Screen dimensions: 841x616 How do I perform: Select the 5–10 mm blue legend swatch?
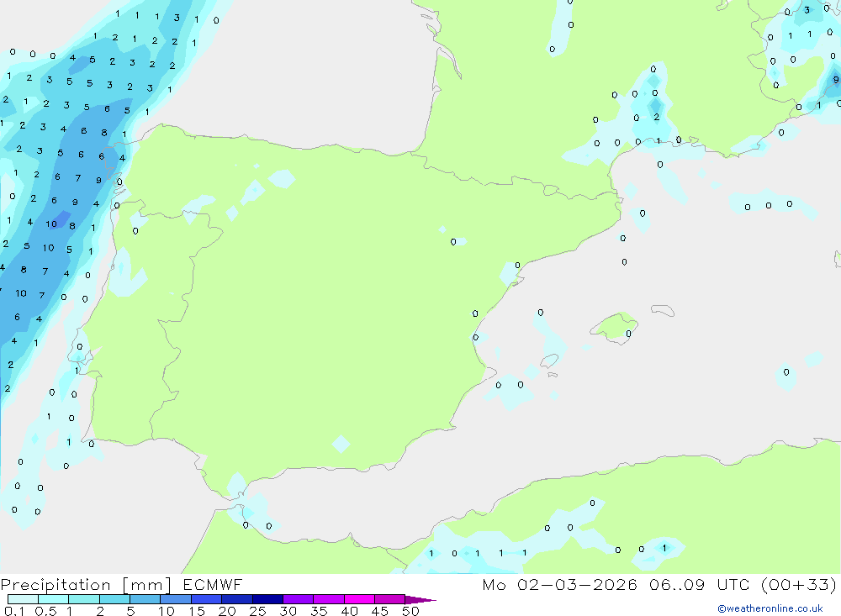pyautogui.click(x=145, y=599)
